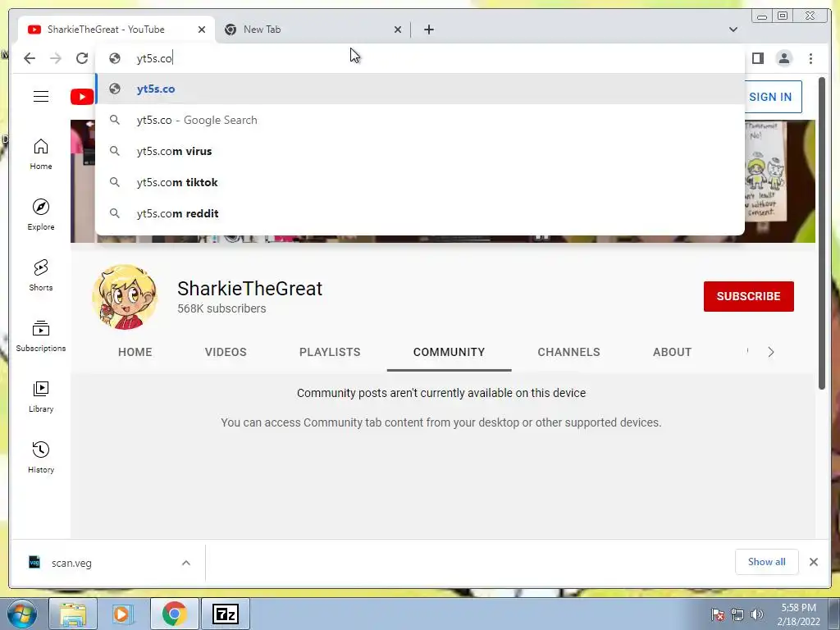
Task: Select the COMMUNITY tab
Action: pos(449,352)
